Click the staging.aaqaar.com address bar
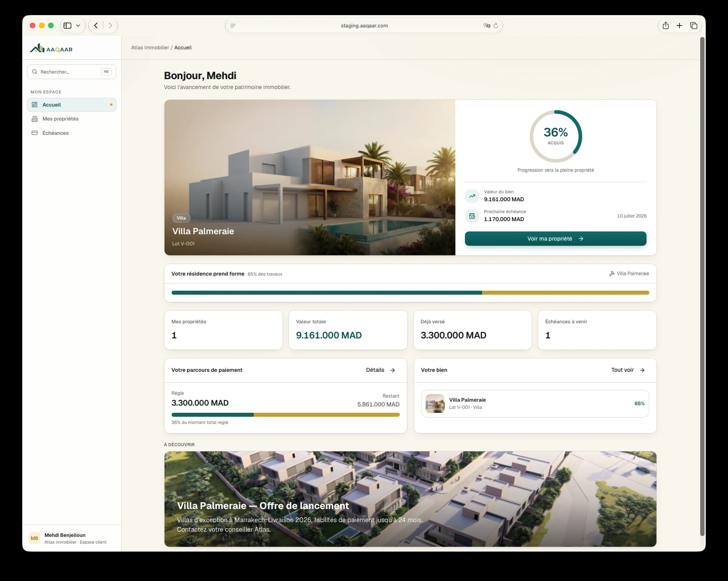 point(364,25)
